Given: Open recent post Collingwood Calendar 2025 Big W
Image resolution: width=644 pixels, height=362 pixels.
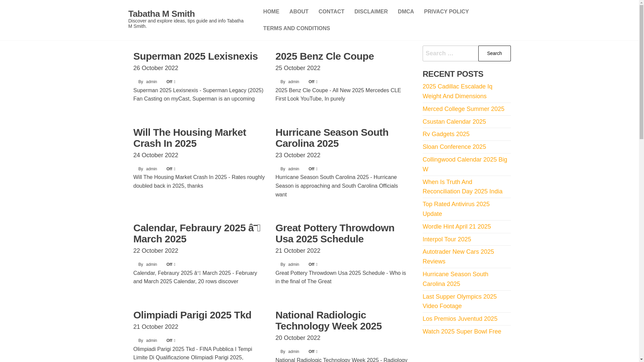Looking at the screenshot, I should (x=465, y=164).
